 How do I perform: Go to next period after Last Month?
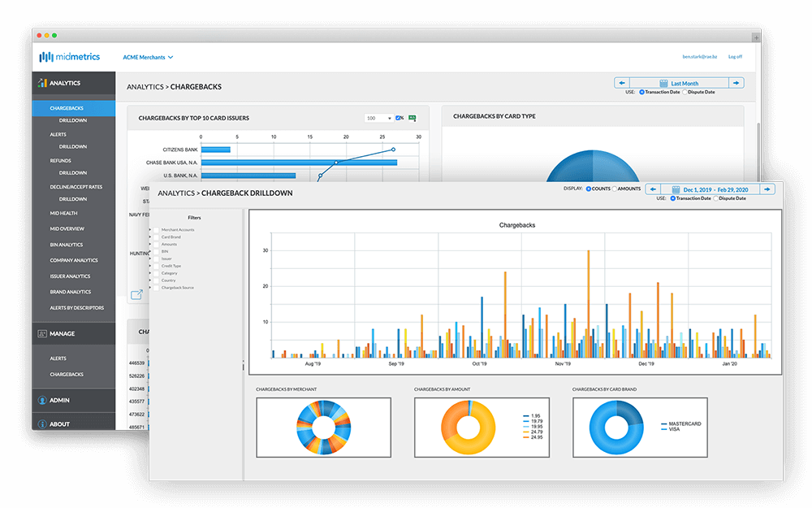[x=736, y=83]
